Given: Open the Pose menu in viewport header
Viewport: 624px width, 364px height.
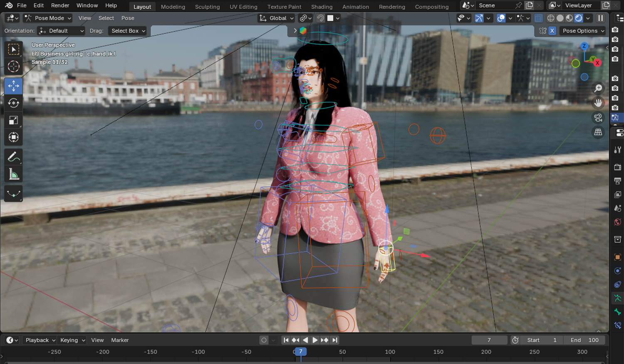Looking at the screenshot, I should tap(128, 18).
